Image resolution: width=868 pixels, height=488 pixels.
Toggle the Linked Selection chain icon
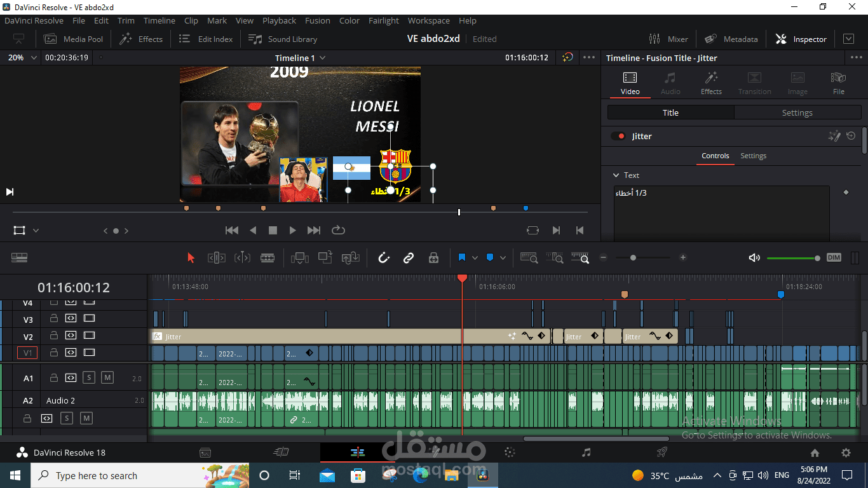pos(409,258)
